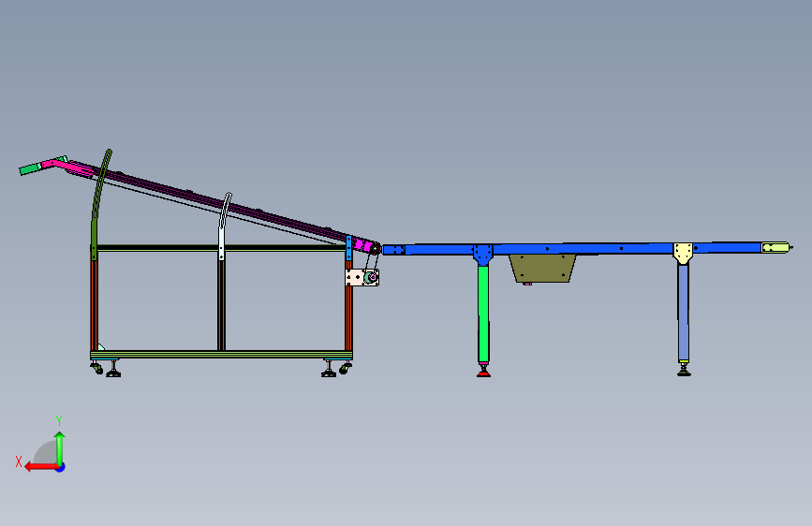Select the middle orange vertical frame post

222,305
